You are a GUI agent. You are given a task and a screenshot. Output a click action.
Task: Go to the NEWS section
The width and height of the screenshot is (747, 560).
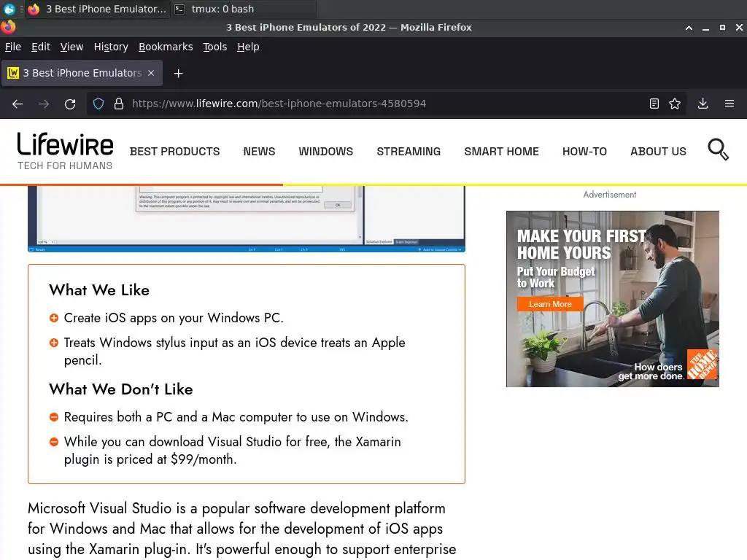[x=259, y=152]
